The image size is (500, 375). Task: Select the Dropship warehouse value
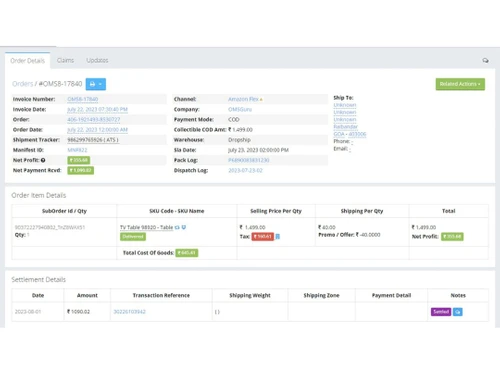click(x=239, y=140)
